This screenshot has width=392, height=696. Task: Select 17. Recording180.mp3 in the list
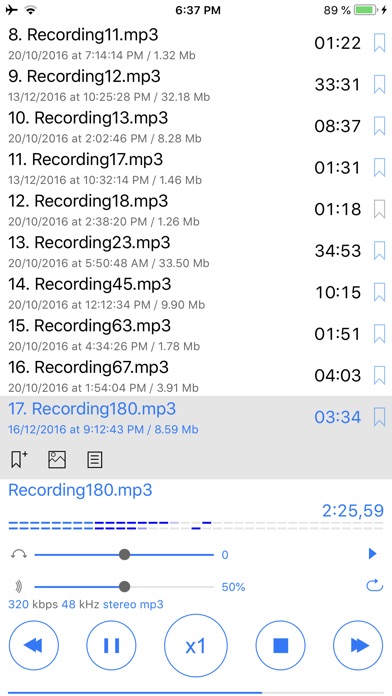[x=196, y=417]
